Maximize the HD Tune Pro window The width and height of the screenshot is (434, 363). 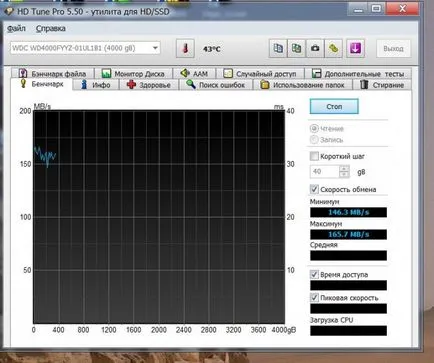(x=376, y=9)
